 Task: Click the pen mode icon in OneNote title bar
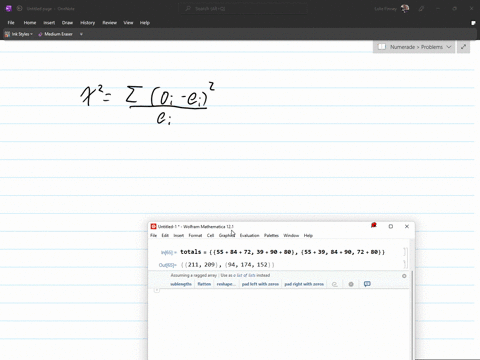point(422,9)
